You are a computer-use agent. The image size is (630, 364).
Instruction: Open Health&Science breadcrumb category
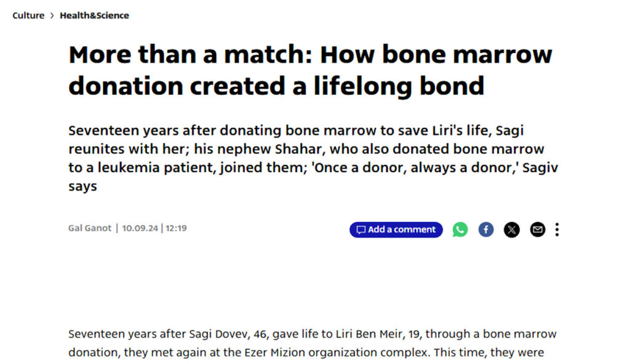[94, 15]
